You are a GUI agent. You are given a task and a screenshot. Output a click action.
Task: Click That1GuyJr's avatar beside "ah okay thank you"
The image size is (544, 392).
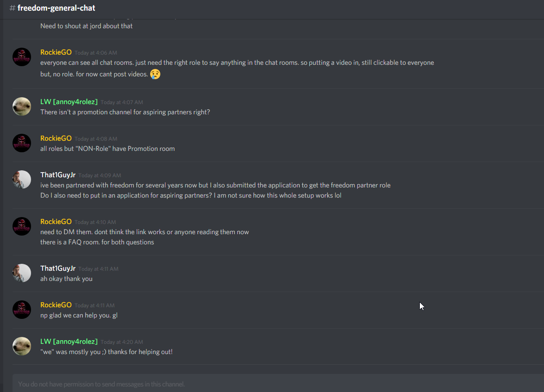pyautogui.click(x=22, y=273)
